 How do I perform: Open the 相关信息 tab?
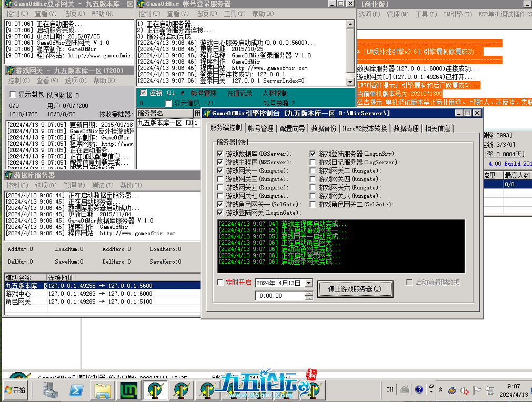pyautogui.click(x=438, y=128)
